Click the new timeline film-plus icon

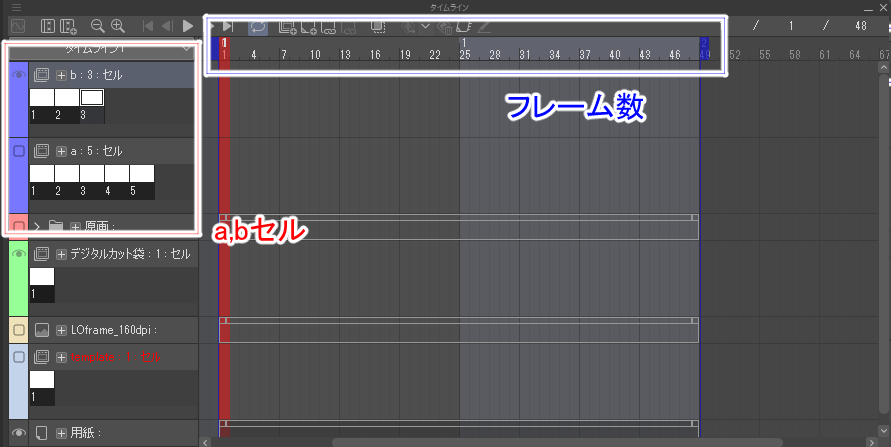[68, 26]
